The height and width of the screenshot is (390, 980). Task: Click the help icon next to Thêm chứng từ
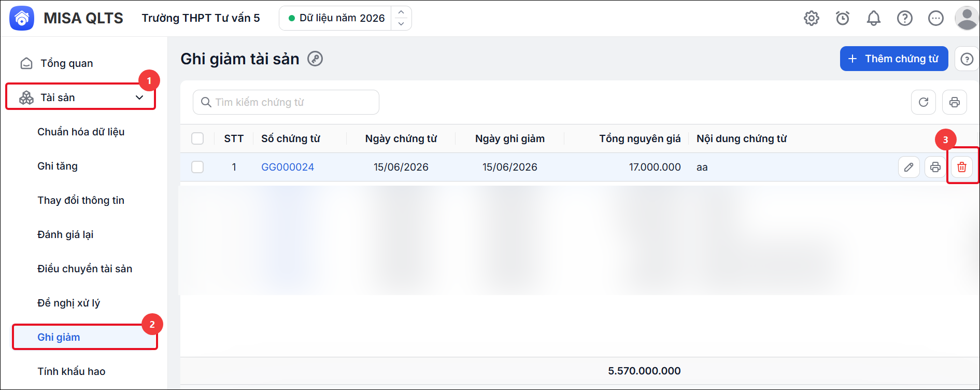coord(967,59)
